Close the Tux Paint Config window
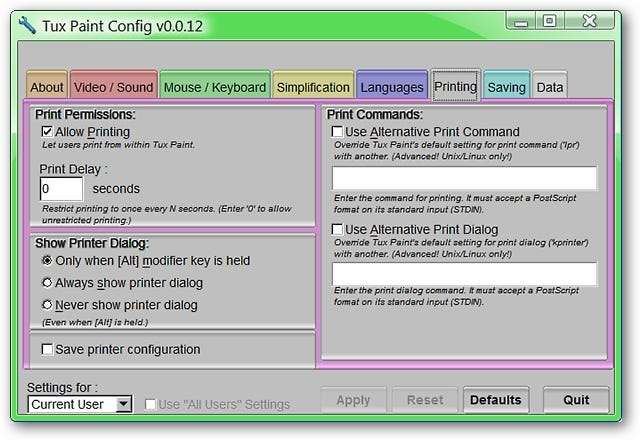This screenshot has width=640, height=440. pyautogui.click(x=589, y=21)
